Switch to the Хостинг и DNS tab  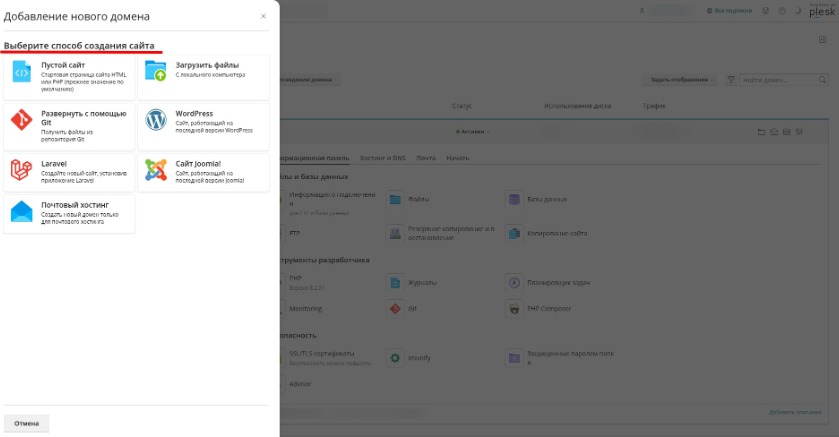point(383,158)
